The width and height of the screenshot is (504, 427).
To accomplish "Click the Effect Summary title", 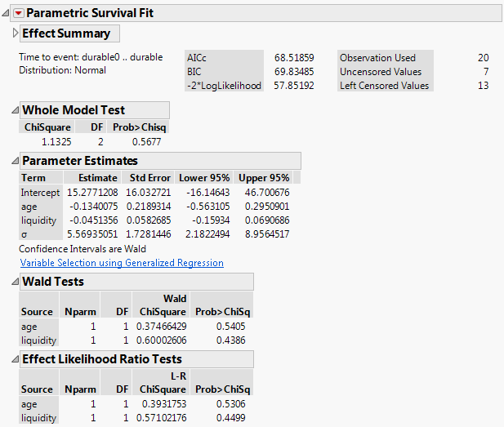I will 66,33.
